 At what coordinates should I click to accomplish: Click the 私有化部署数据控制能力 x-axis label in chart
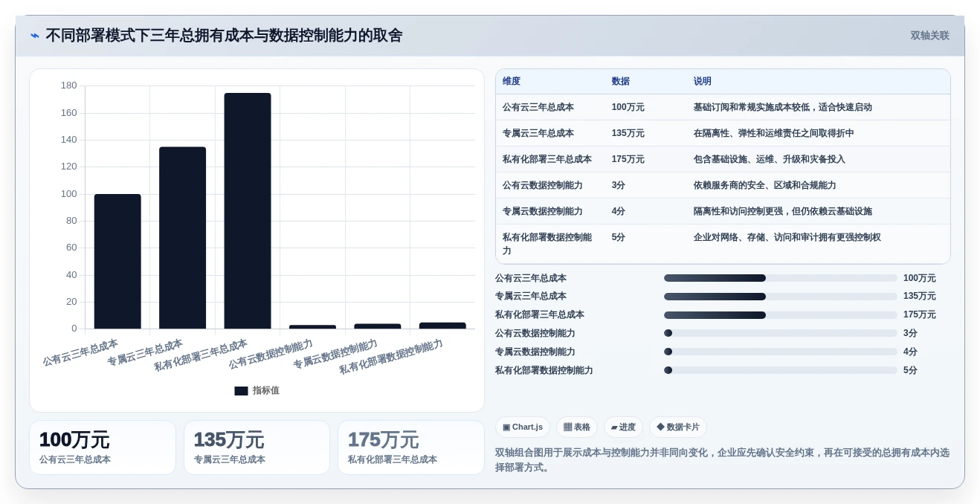pos(391,357)
